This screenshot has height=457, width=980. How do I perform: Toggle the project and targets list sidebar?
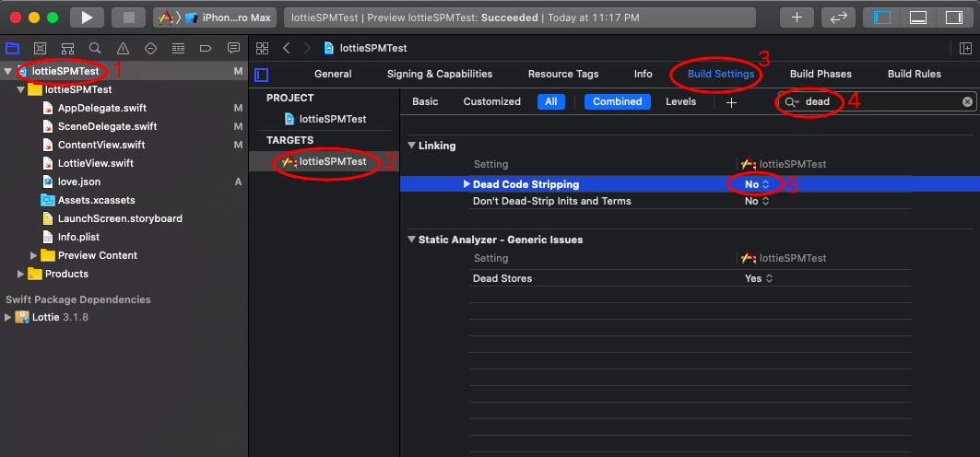coord(262,75)
